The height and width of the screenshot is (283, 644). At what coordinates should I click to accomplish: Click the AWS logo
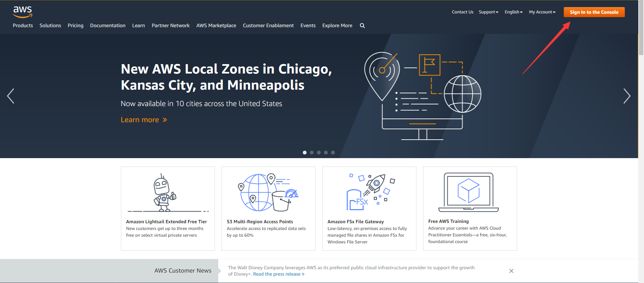pos(23,12)
